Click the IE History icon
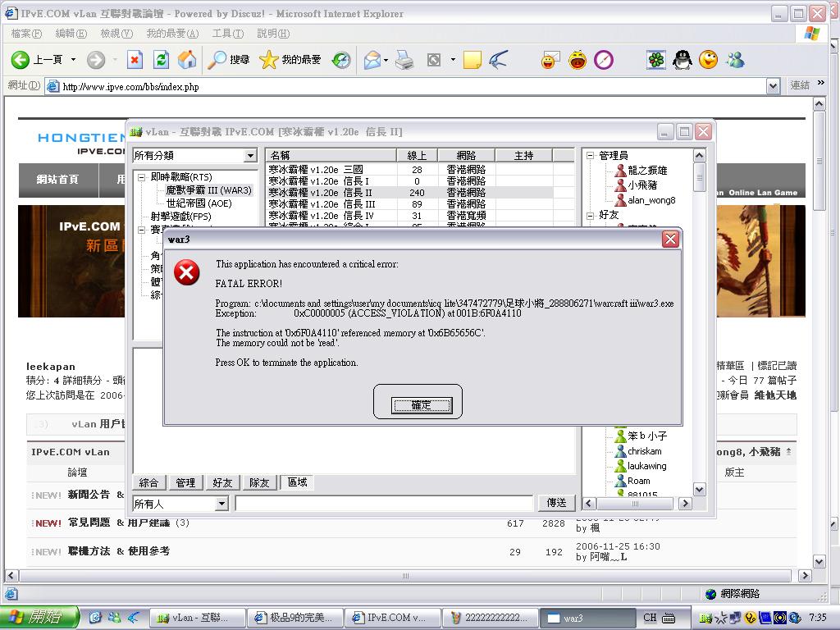The height and width of the screenshot is (630, 840). (x=340, y=59)
